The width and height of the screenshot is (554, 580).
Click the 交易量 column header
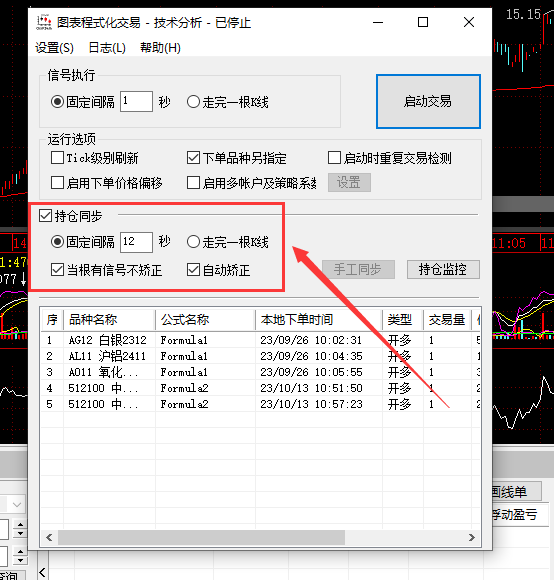(x=447, y=319)
